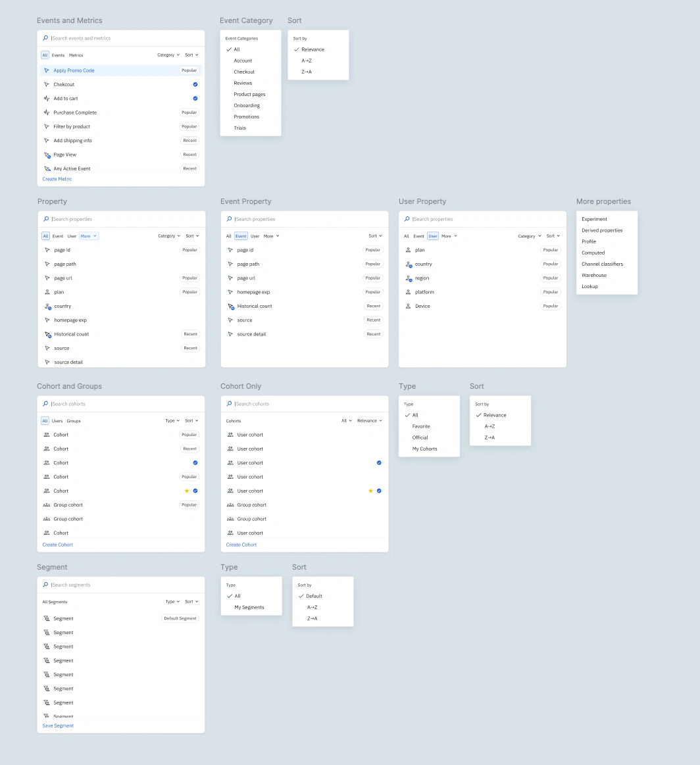Select the Warehouse entry in More properties
The height and width of the screenshot is (765, 700).
tap(594, 276)
